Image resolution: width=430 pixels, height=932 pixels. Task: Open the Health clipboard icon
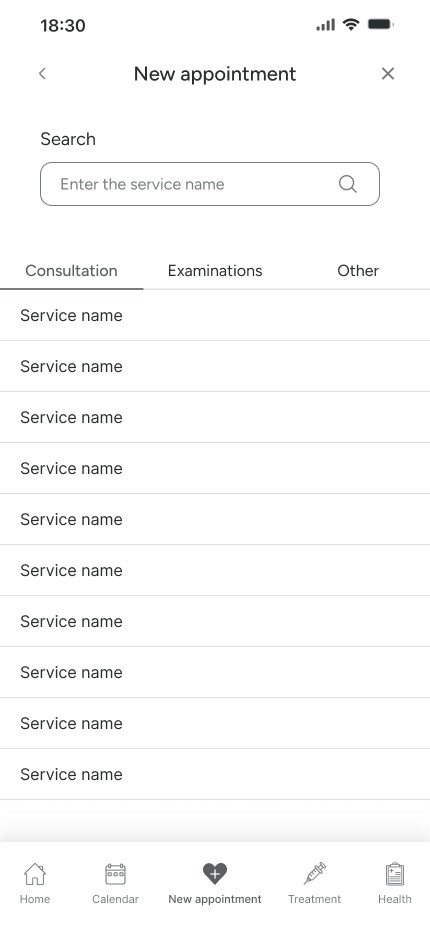click(x=394, y=874)
